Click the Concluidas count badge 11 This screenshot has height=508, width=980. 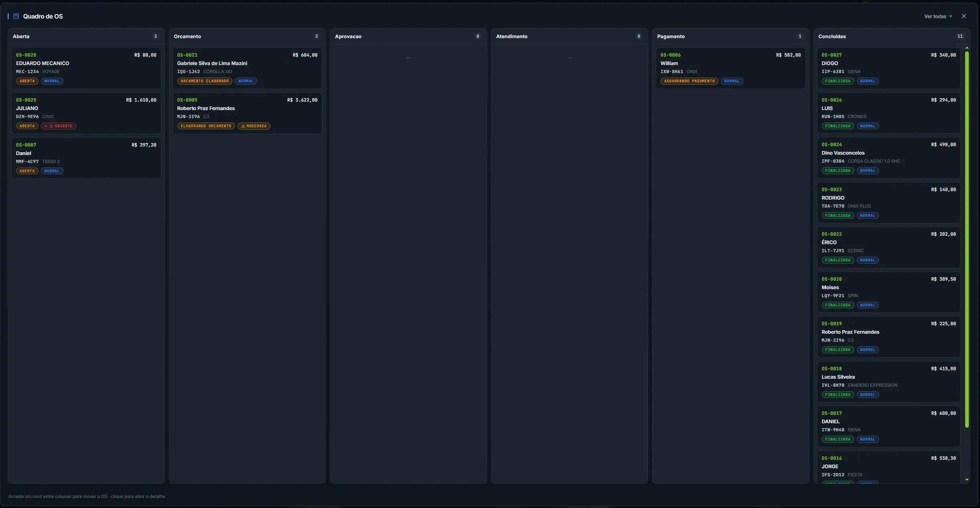click(x=960, y=36)
